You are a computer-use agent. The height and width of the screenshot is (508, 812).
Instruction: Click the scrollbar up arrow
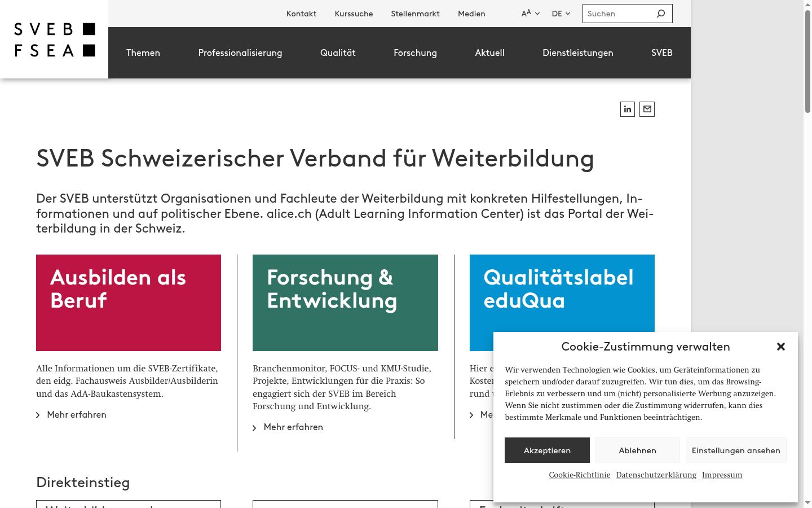(807, 4)
